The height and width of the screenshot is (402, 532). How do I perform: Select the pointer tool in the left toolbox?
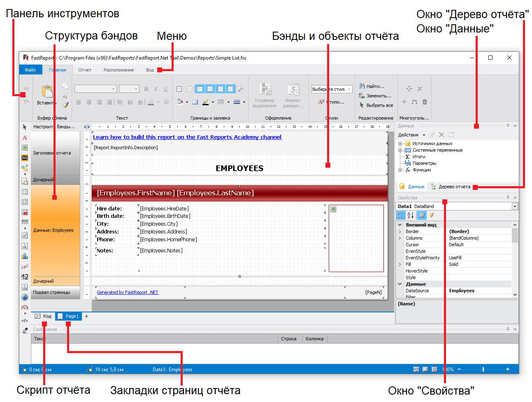25,127
